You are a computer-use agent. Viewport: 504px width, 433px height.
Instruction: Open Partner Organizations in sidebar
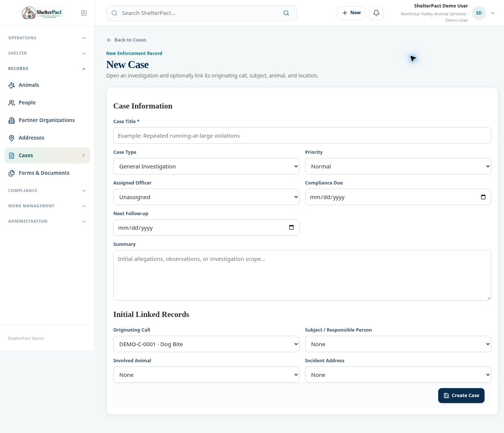click(x=47, y=120)
